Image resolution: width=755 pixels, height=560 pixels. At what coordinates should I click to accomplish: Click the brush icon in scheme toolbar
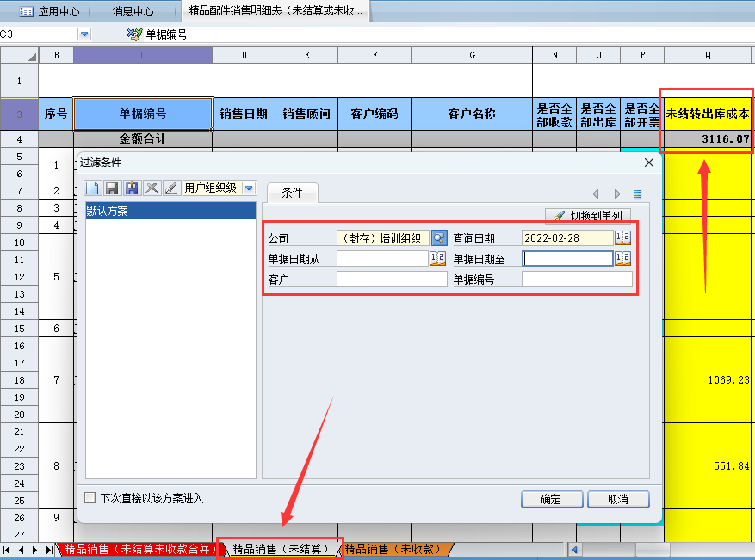[x=170, y=188]
